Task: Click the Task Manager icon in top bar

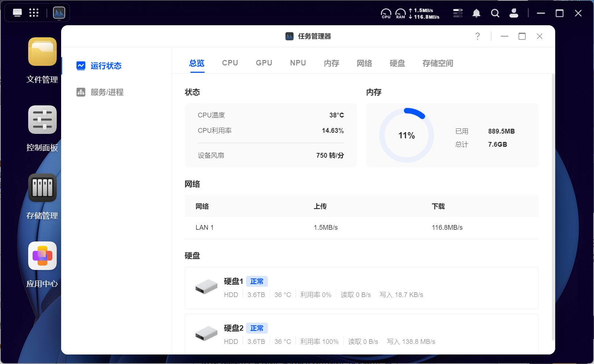Action: tap(59, 13)
